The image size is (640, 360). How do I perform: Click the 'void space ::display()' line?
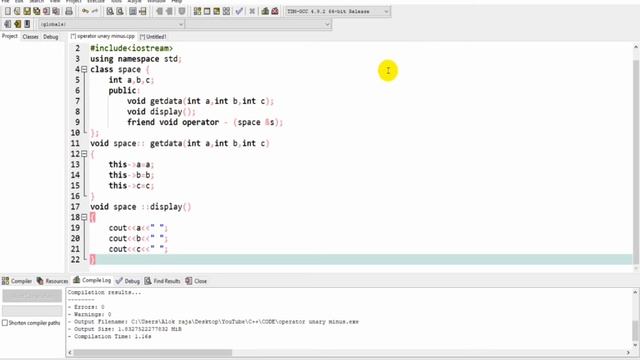click(x=140, y=207)
